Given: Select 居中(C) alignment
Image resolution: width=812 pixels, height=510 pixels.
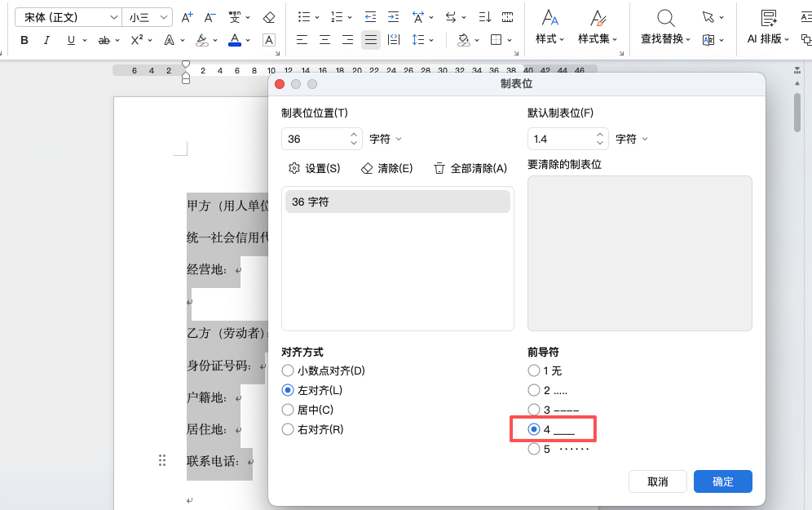Looking at the screenshot, I should (307, 410).
